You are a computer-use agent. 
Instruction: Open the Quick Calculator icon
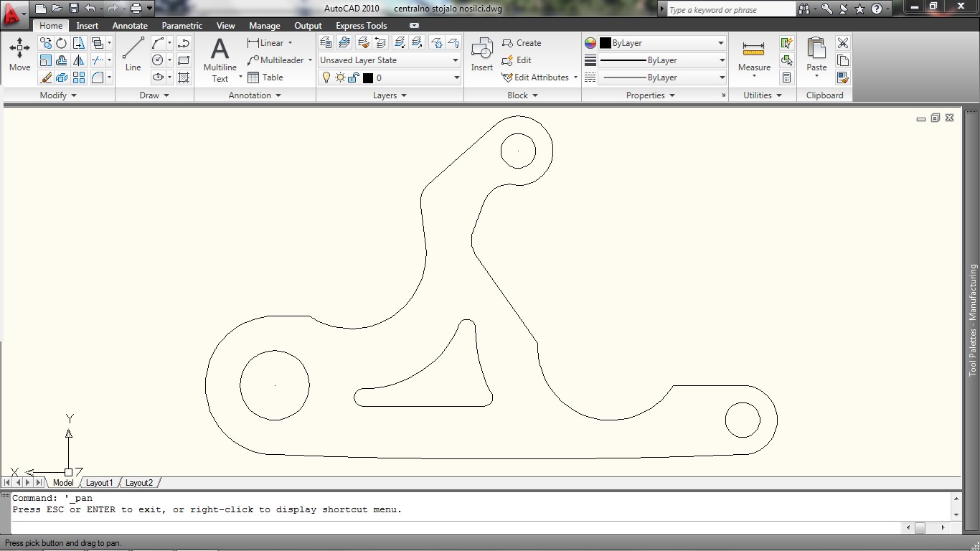click(786, 77)
